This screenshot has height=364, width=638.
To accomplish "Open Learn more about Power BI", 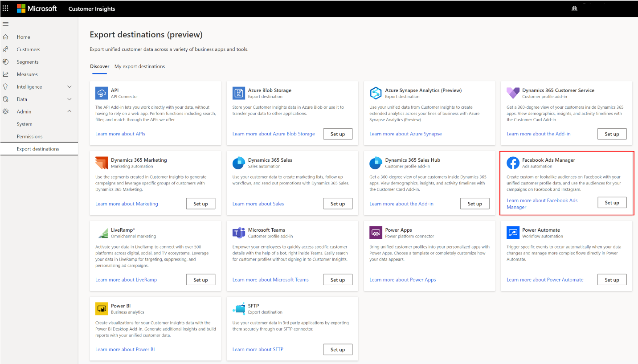I will 125,349.
